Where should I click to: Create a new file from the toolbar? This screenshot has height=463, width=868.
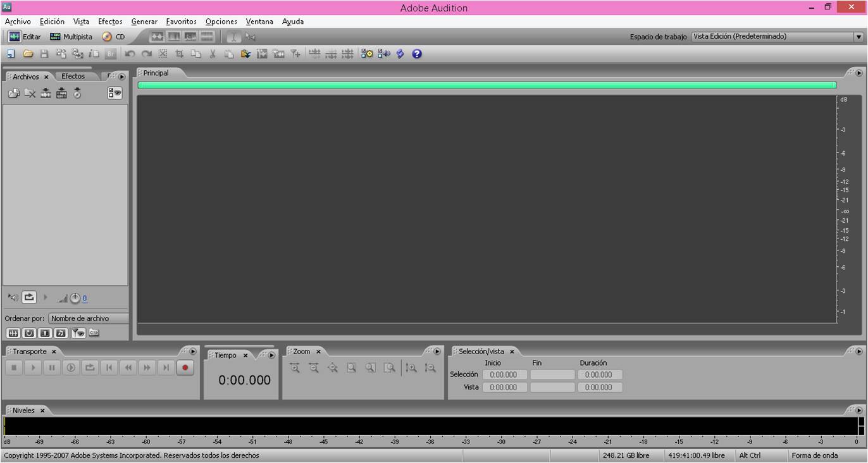[11, 54]
